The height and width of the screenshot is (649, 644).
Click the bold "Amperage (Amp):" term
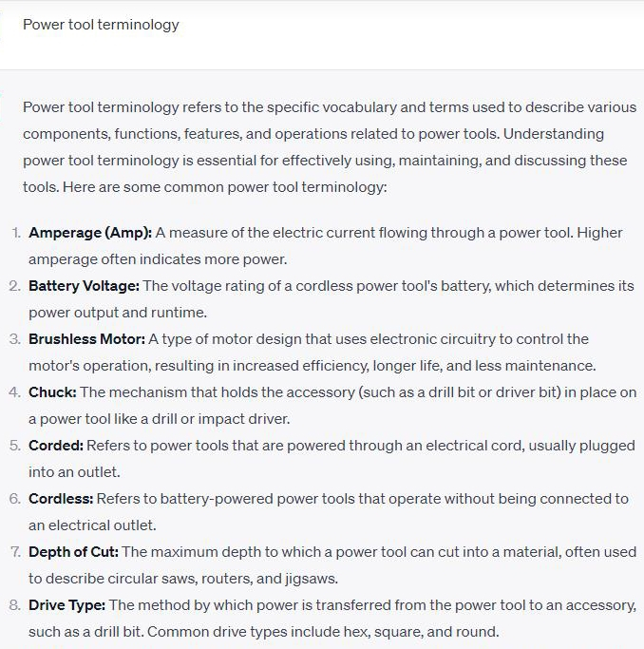(90, 233)
